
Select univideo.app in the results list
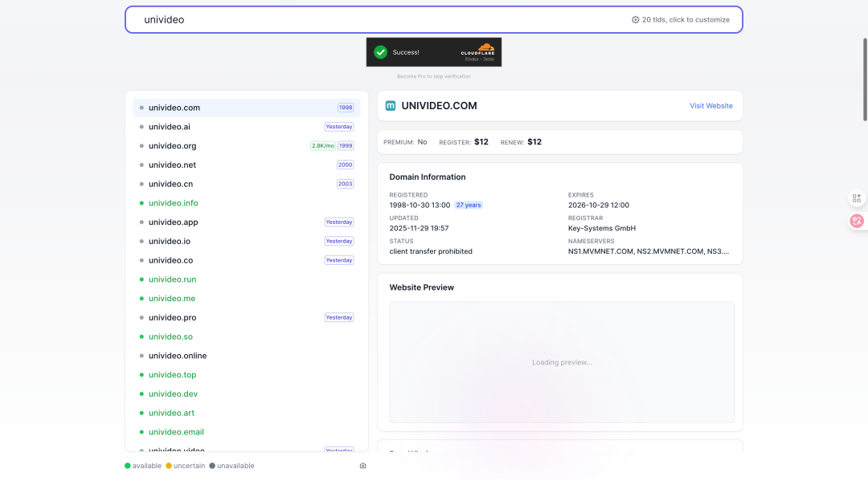click(247, 222)
